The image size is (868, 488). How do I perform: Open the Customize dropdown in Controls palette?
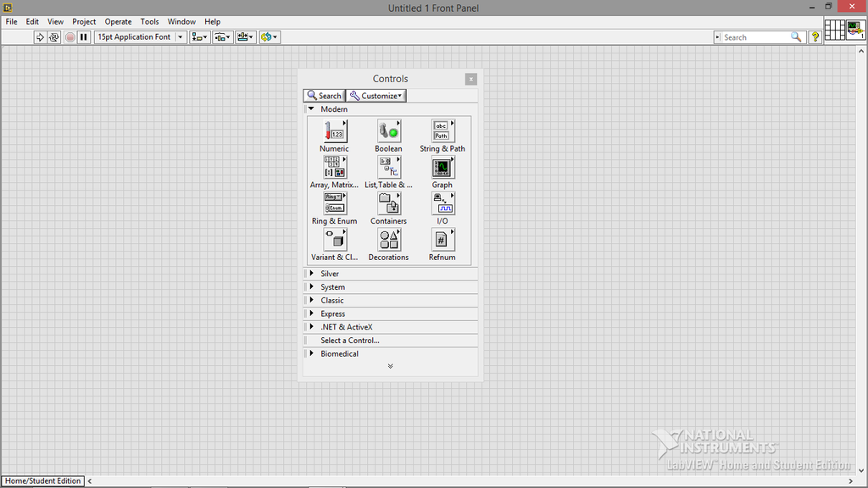click(376, 96)
